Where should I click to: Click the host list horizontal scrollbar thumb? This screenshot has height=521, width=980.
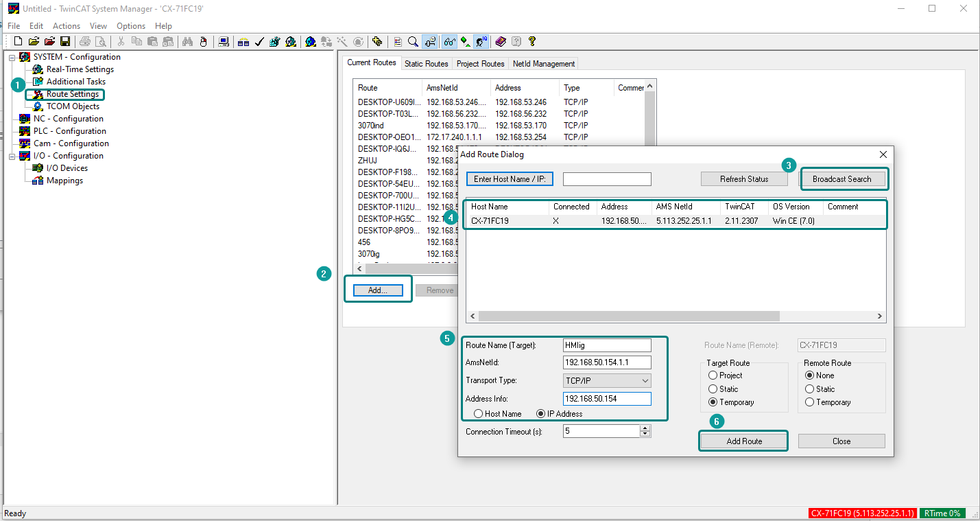point(629,316)
